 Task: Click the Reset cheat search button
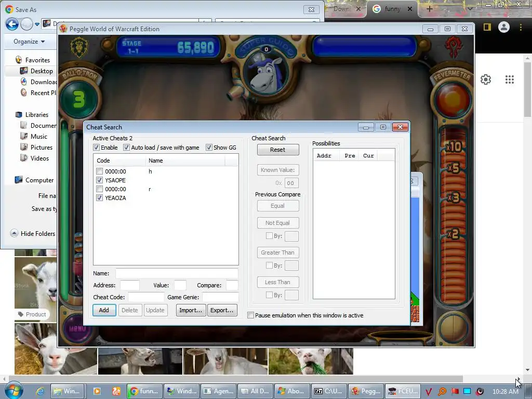click(278, 150)
